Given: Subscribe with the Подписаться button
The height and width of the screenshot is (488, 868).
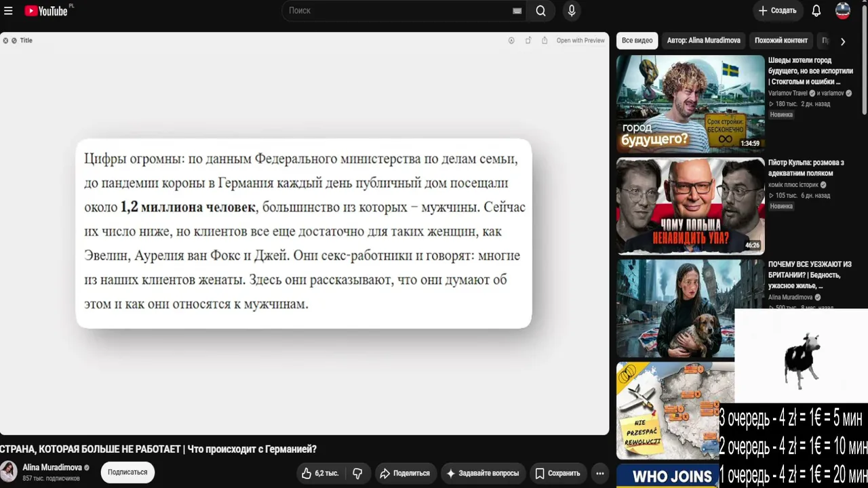Looking at the screenshot, I should [x=127, y=472].
